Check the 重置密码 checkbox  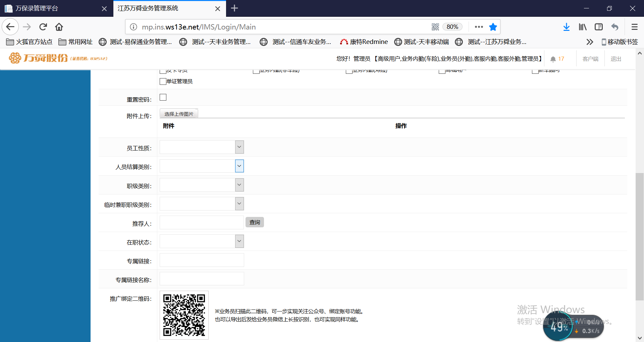163,97
